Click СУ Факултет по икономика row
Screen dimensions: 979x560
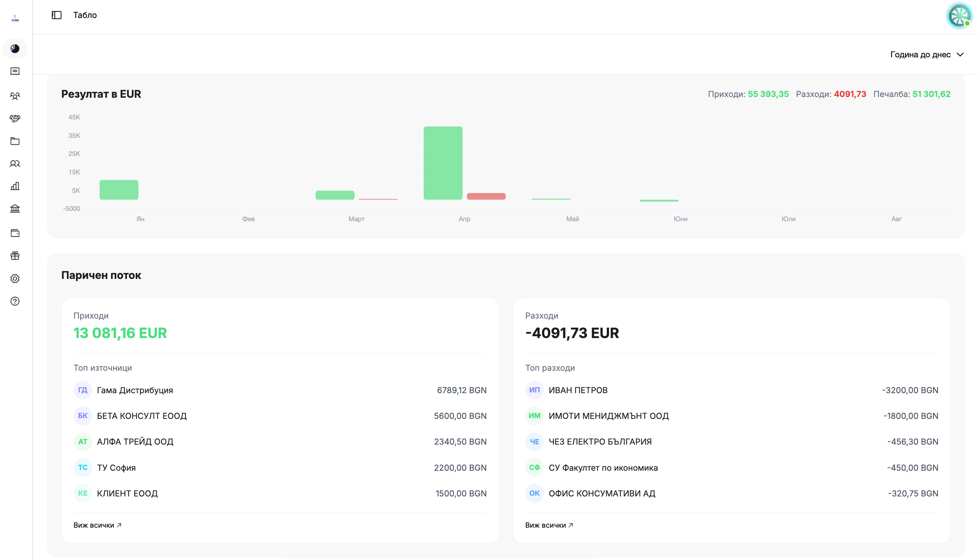(x=732, y=468)
